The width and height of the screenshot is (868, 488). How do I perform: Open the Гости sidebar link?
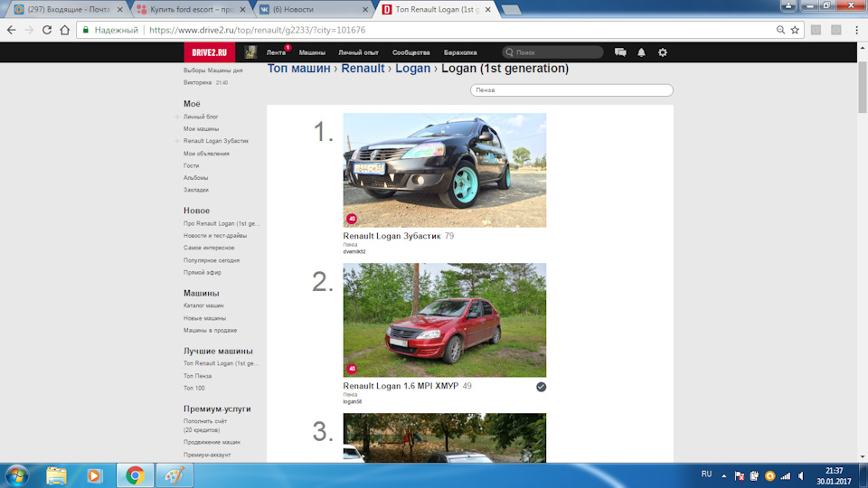coord(191,166)
